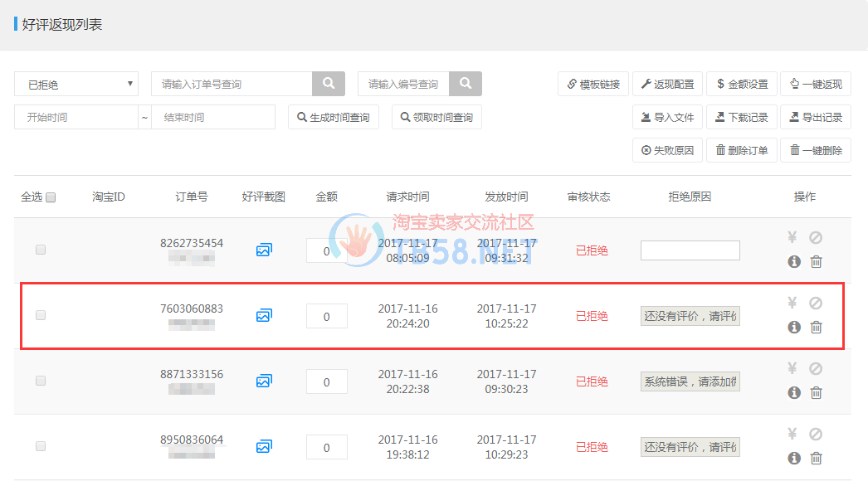This screenshot has height=481, width=868.
Task: Search by serial number with the magnifier button
Action: (466, 84)
